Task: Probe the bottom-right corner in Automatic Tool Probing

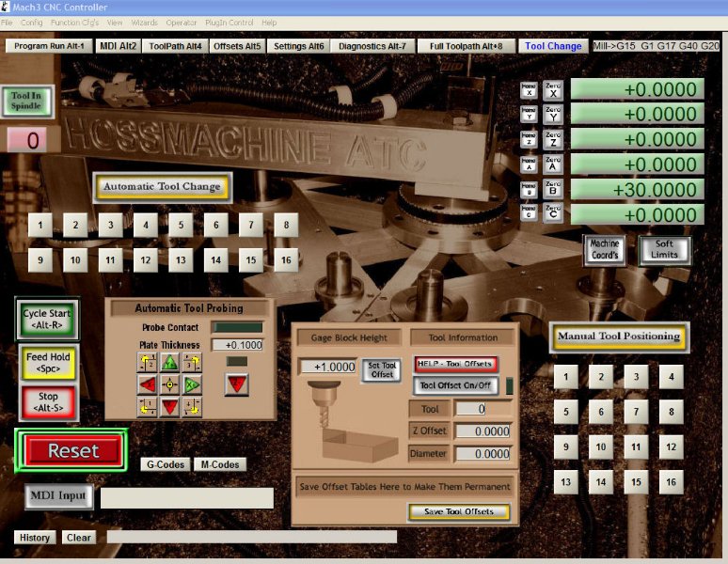Action: tap(192, 407)
